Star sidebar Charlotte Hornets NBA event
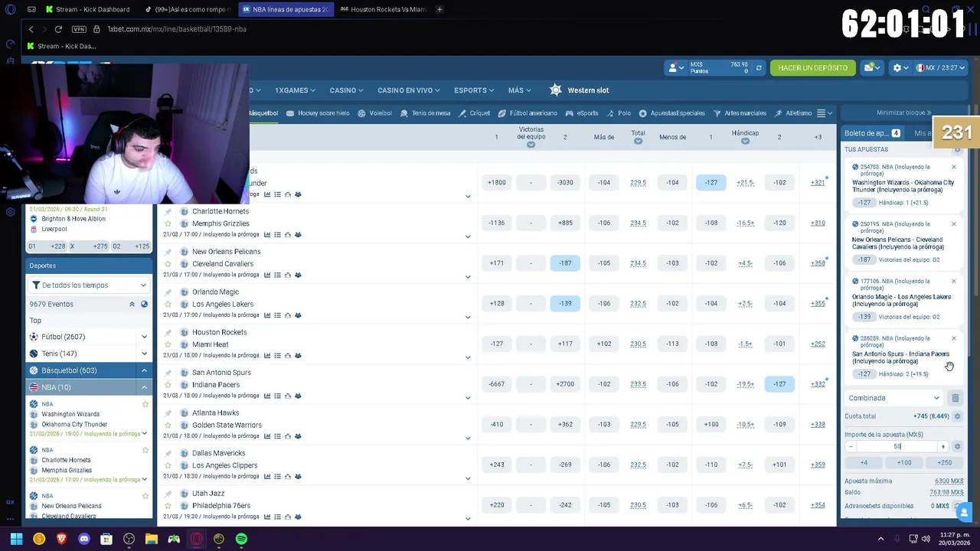The image size is (980, 551). (x=145, y=450)
